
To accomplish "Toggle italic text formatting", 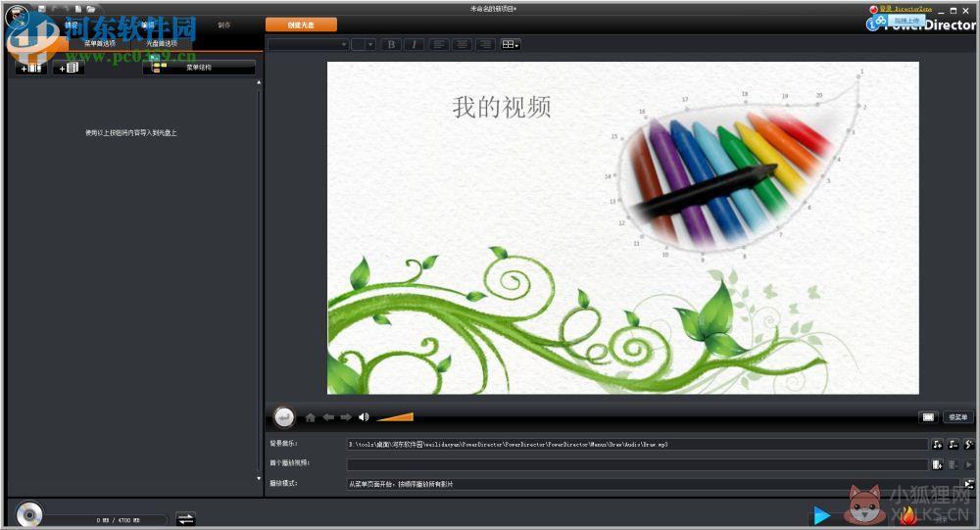I will 414,44.
